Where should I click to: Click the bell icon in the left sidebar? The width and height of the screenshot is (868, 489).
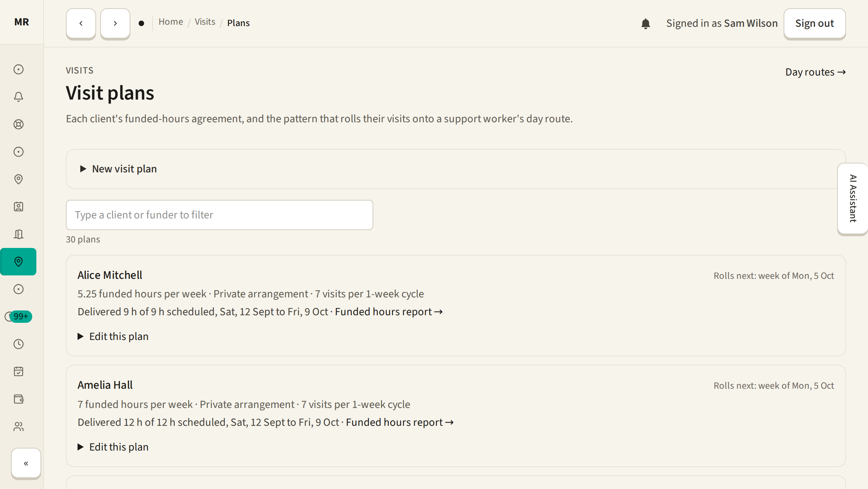19,97
